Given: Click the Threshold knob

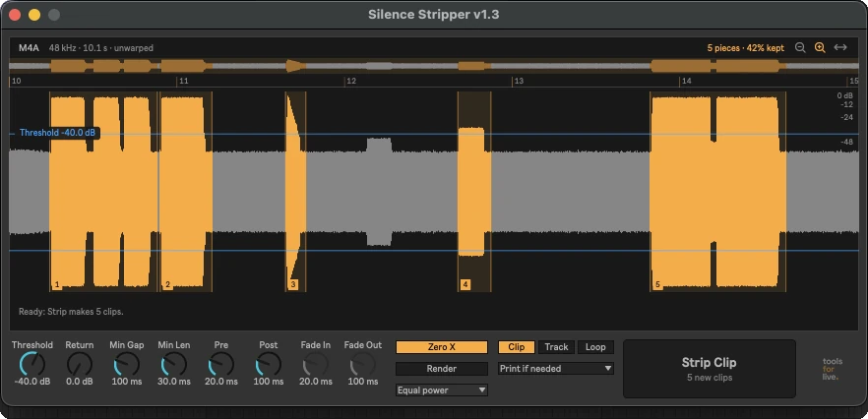Looking at the screenshot, I should pyautogui.click(x=32, y=364).
